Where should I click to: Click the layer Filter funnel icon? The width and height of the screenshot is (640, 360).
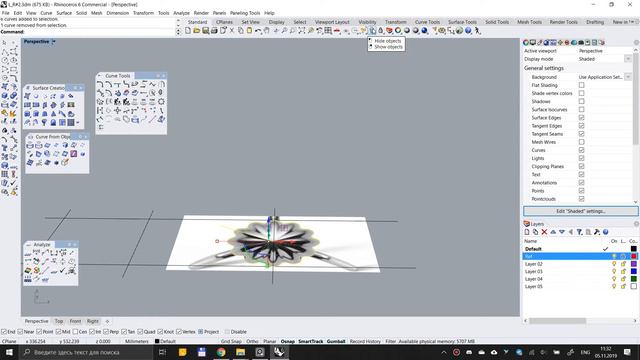pos(579,232)
